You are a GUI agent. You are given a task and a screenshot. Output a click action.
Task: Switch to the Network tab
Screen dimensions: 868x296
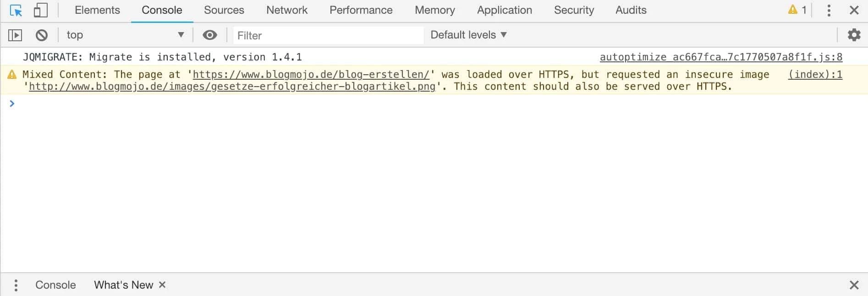click(286, 10)
